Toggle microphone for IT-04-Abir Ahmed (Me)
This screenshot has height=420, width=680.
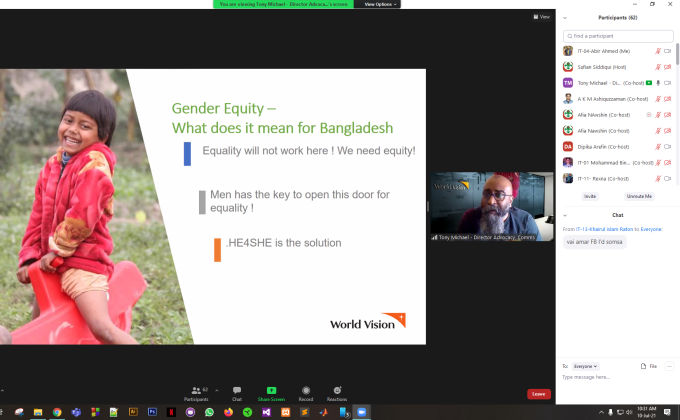pos(658,51)
